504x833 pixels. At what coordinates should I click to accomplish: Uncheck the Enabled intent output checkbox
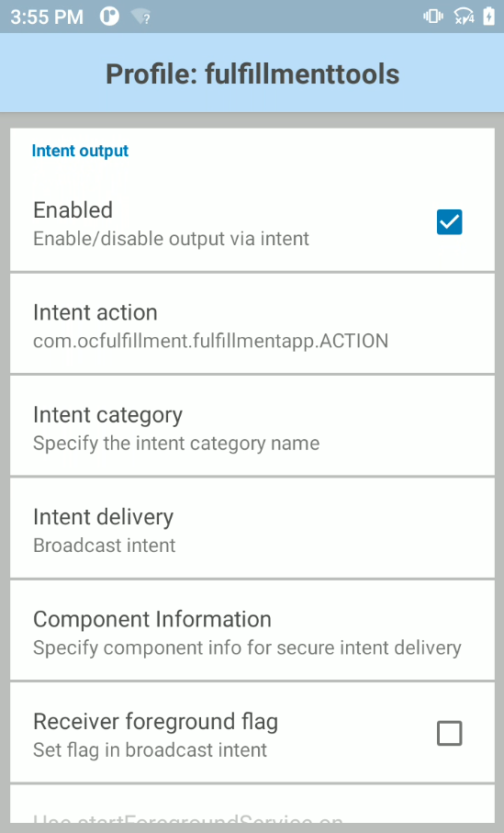coord(449,222)
